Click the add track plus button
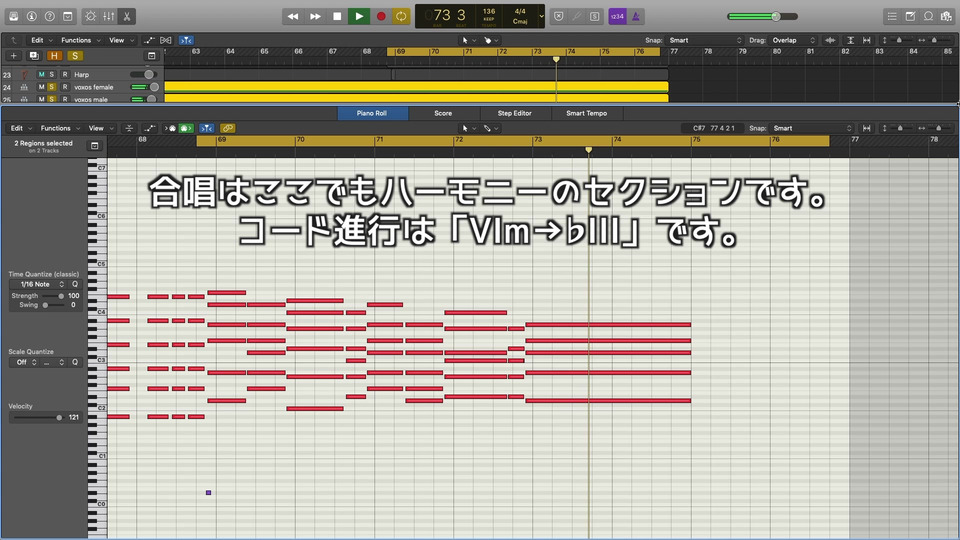The height and width of the screenshot is (540, 960). click(x=13, y=56)
